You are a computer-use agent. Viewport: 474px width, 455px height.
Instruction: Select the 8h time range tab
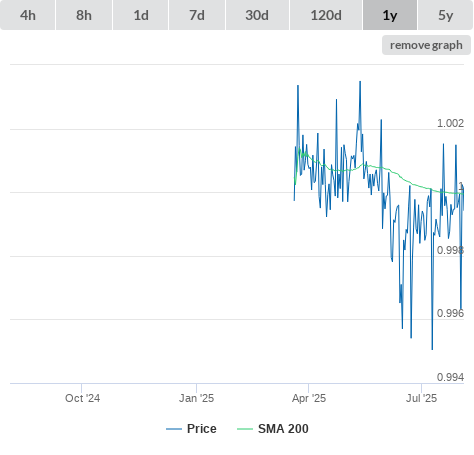[84, 15]
